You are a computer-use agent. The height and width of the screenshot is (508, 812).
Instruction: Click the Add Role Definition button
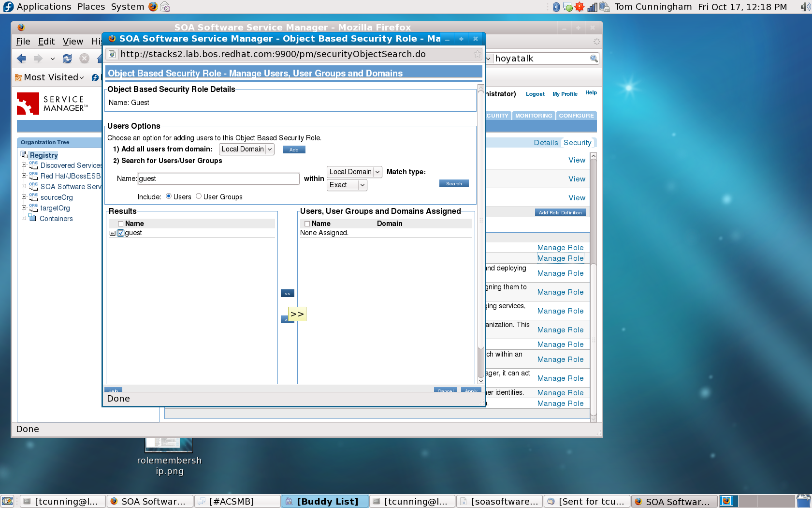(560, 212)
